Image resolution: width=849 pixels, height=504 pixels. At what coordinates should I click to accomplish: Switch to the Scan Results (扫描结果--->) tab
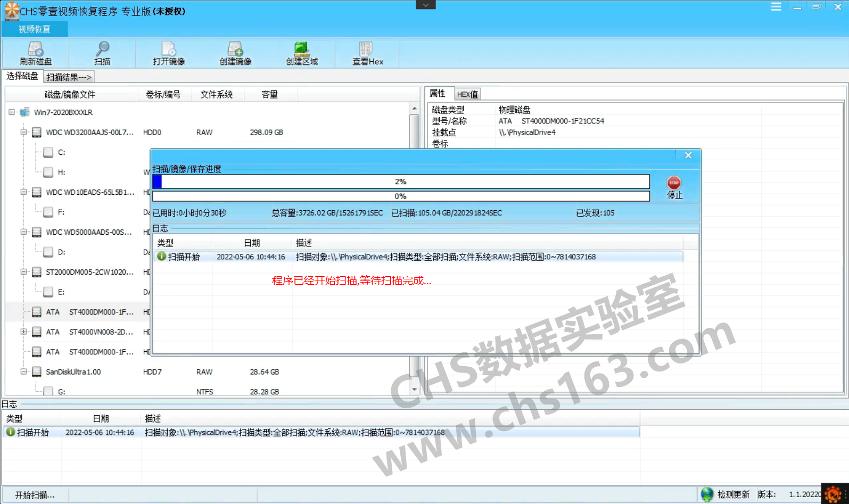69,77
